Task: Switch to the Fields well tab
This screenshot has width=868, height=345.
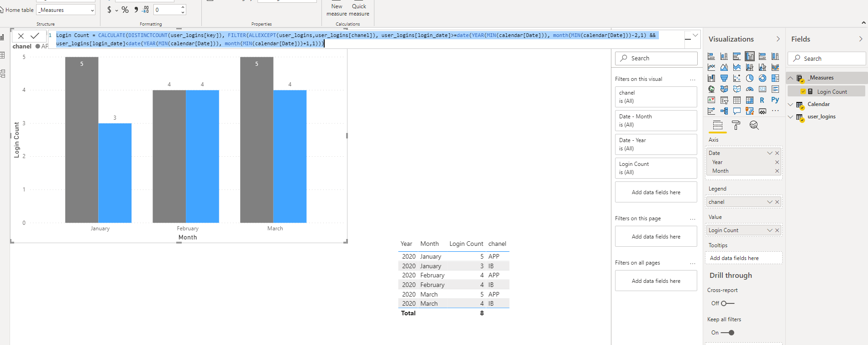Action: click(x=718, y=125)
